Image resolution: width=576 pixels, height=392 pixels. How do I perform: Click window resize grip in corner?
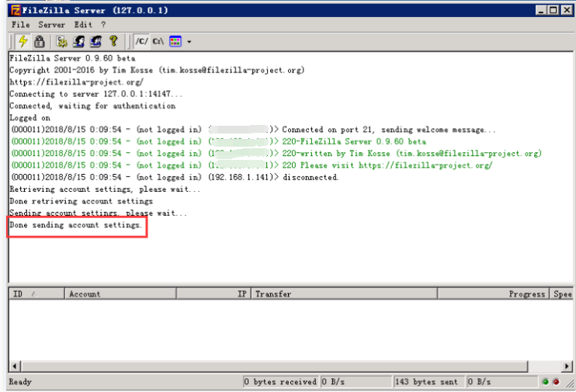(x=570, y=383)
